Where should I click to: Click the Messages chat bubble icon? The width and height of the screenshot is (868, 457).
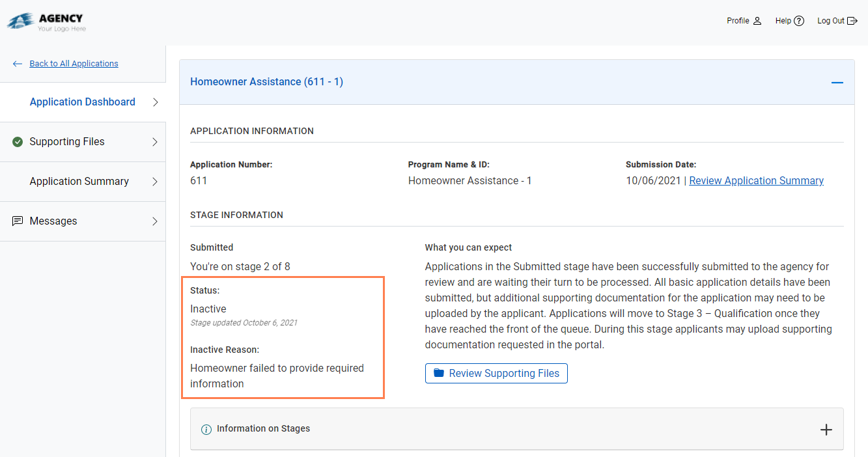click(18, 221)
